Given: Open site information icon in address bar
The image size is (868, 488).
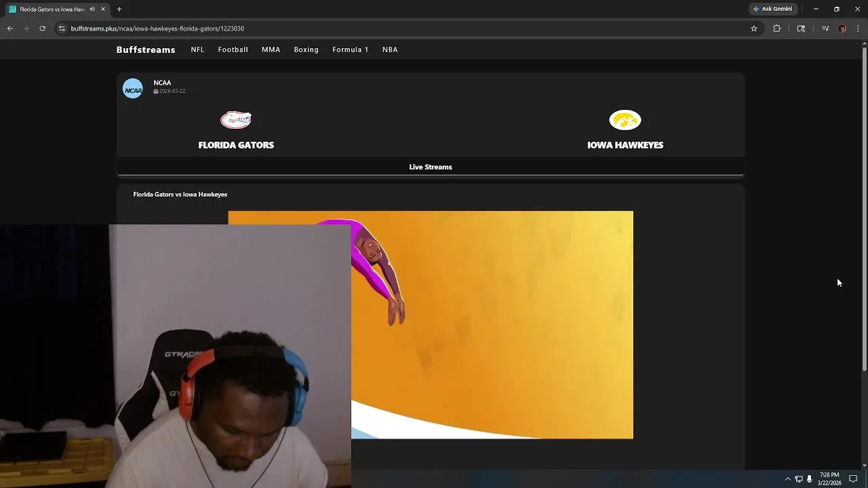Looking at the screenshot, I should click(x=62, y=28).
